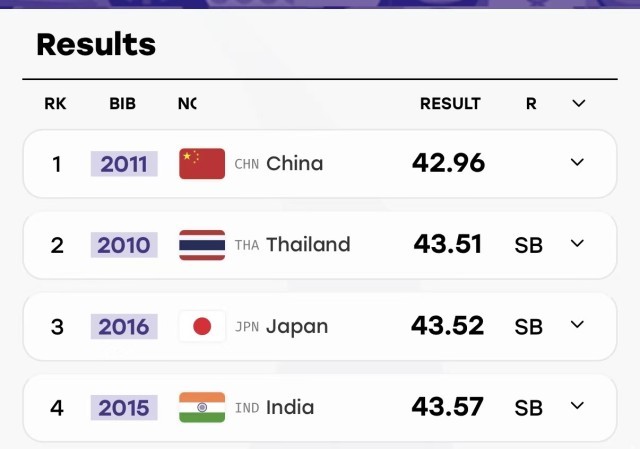Open the Japan team name link
This screenshot has width=640, height=449.
coord(297,327)
